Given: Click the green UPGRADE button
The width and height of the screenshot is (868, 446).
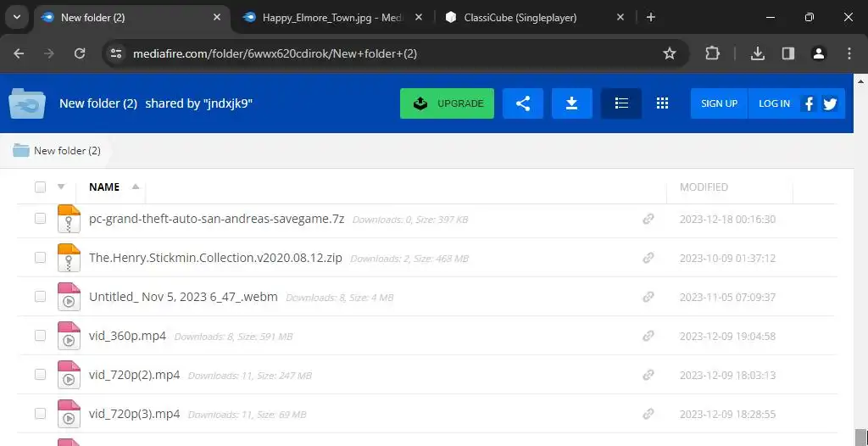Looking at the screenshot, I should [447, 103].
